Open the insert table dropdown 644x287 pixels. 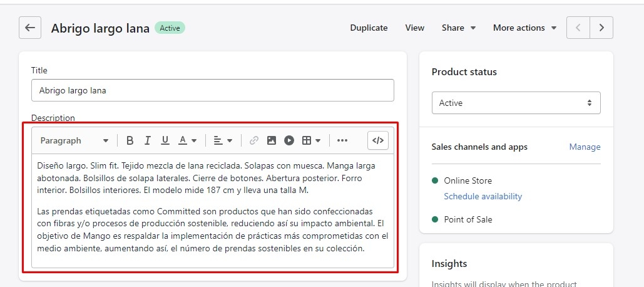(311, 140)
